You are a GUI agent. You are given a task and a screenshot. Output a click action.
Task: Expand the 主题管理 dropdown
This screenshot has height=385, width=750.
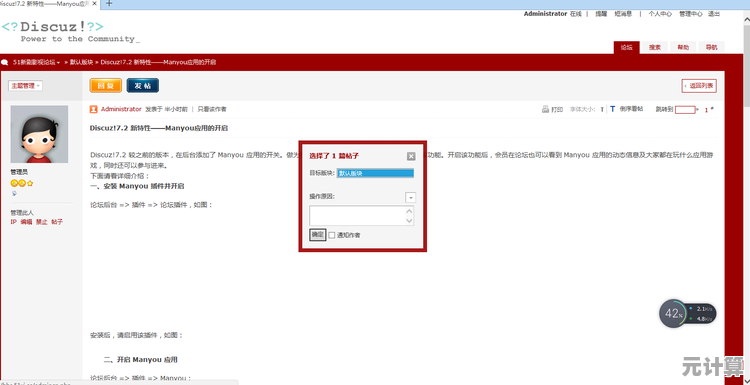(25, 86)
